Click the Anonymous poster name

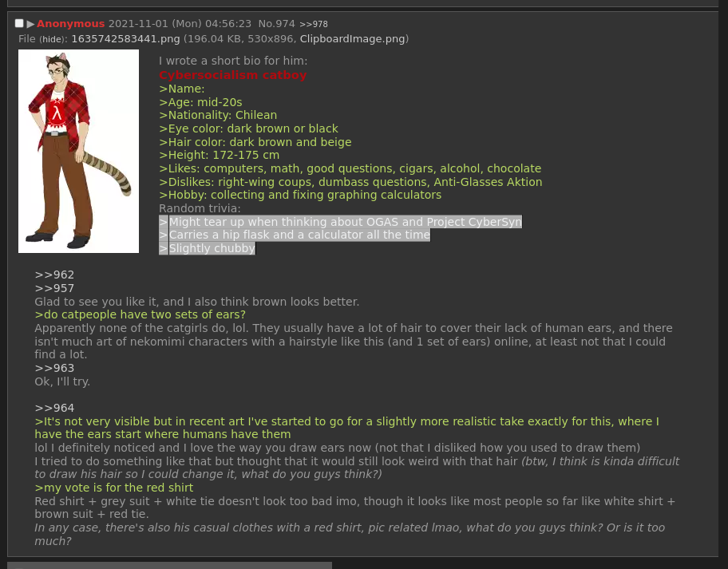coord(70,24)
